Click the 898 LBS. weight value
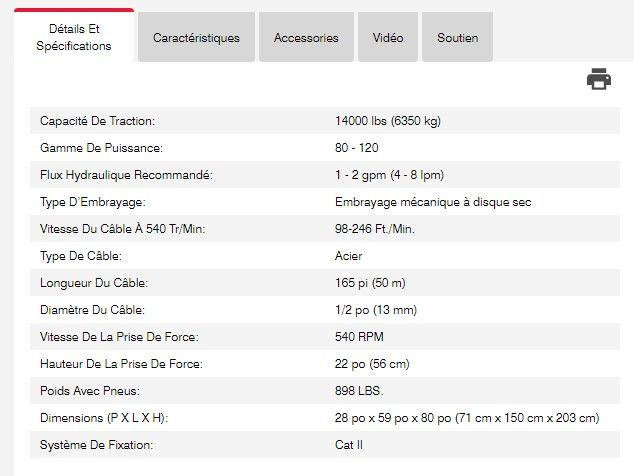The height and width of the screenshot is (476, 634). 359,391
